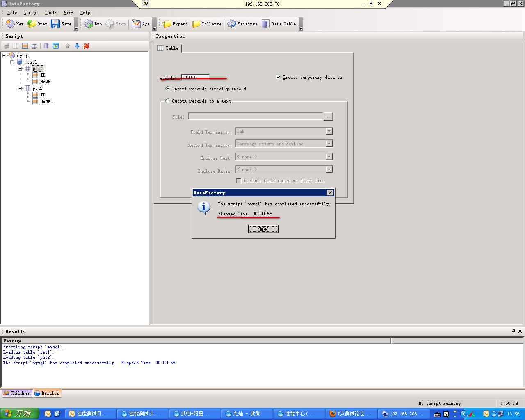Select Output records to a text file option
Image resolution: width=525 pixels, height=420 pixels.
(167, 101)
